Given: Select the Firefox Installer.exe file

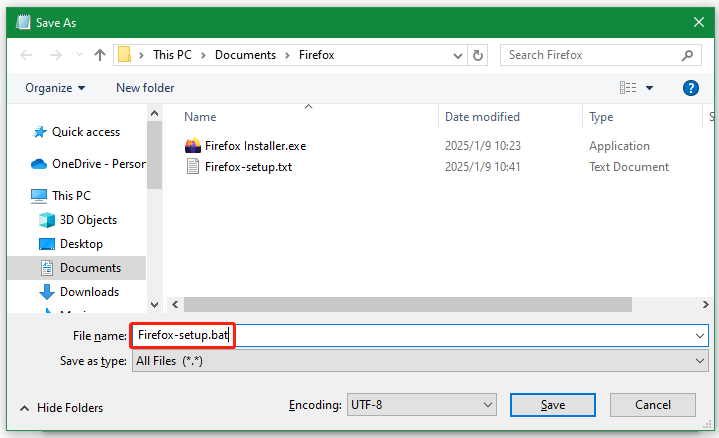Looking at the screenshot, I should pyautogui.click(x=255, y=146).
